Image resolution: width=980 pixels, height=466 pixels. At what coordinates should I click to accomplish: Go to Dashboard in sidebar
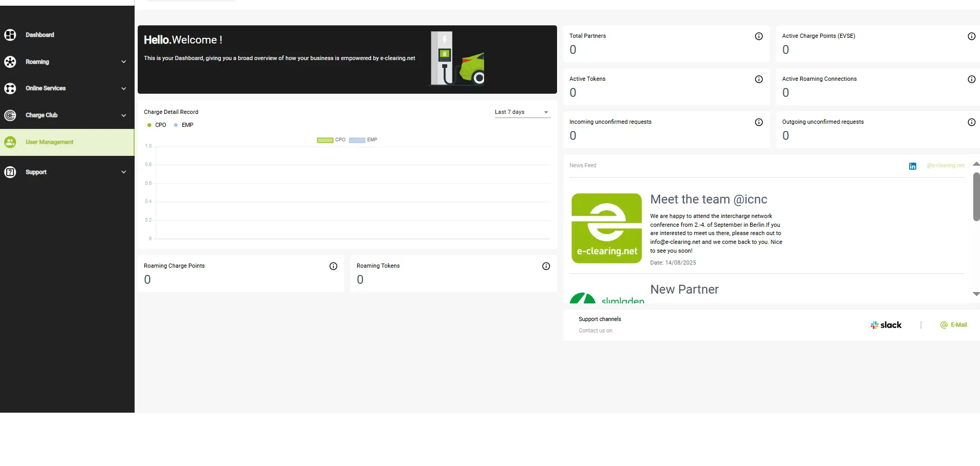point(40,35)
